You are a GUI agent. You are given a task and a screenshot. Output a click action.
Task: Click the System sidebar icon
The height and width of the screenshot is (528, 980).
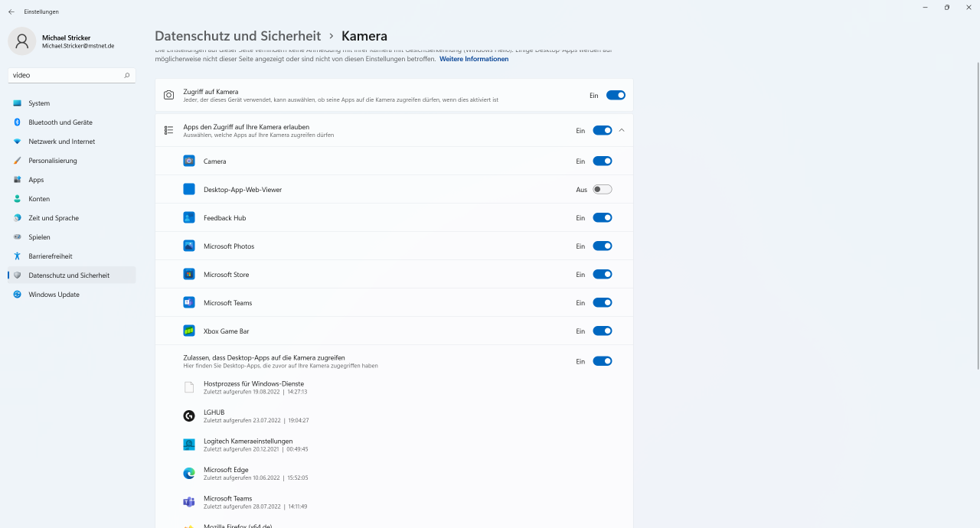pos(17,103)
